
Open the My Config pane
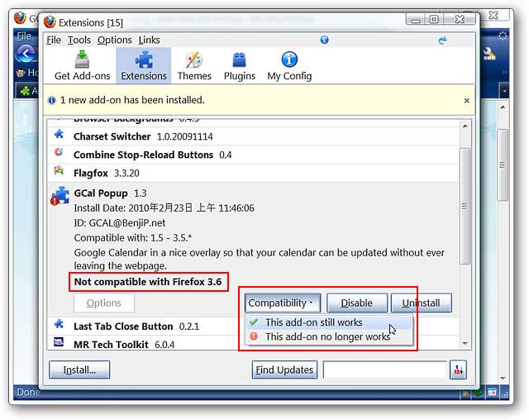click(289, 65)
